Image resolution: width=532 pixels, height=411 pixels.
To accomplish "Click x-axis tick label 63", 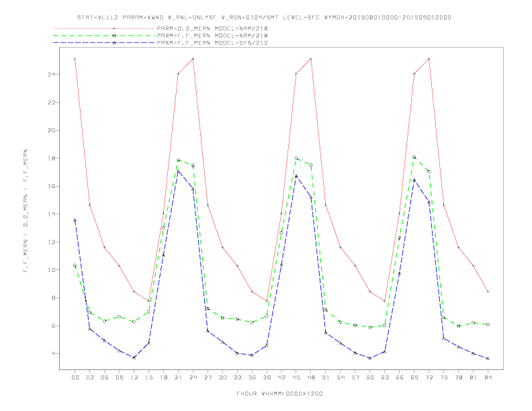I will 385,377.
